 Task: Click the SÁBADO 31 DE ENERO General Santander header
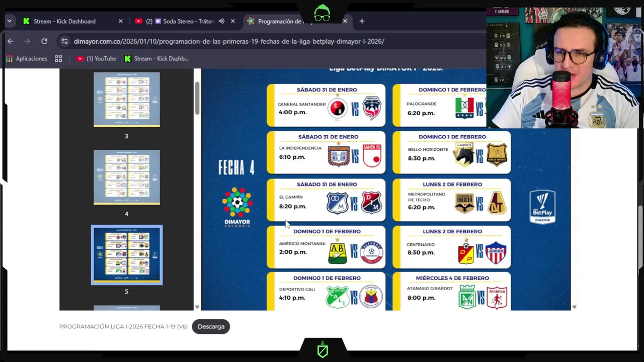(x=327, y=89)
